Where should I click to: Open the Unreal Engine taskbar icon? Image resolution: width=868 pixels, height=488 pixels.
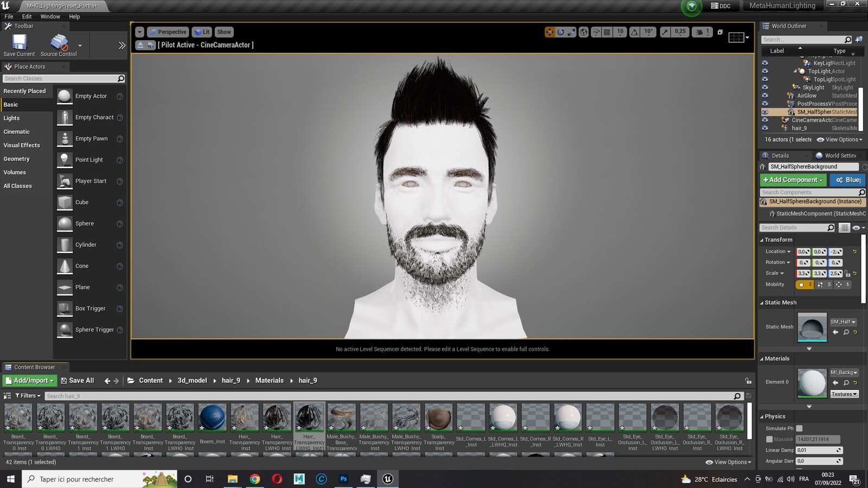coord(388,479)
